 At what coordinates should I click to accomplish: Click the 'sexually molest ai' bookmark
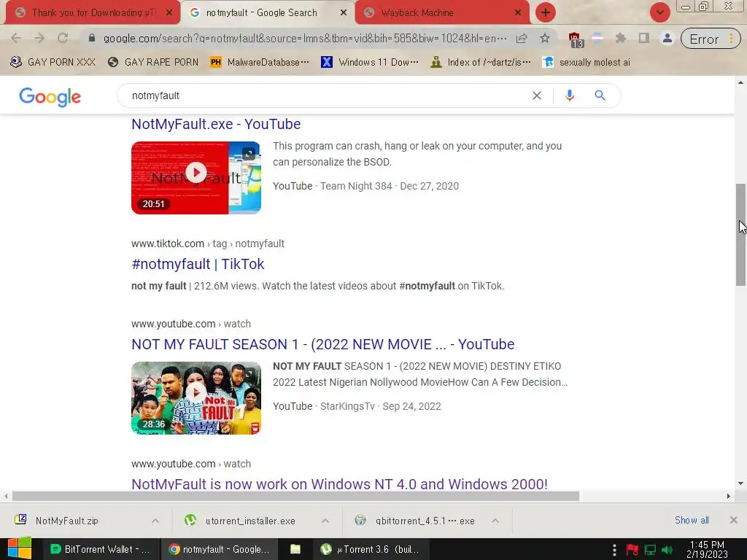pos(587,62)
